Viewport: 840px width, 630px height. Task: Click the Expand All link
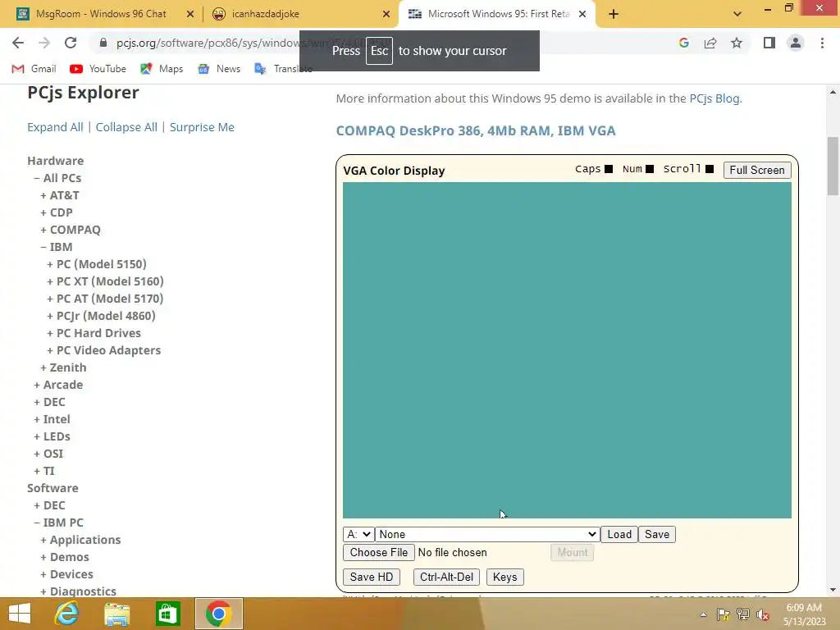pos(55,127)
